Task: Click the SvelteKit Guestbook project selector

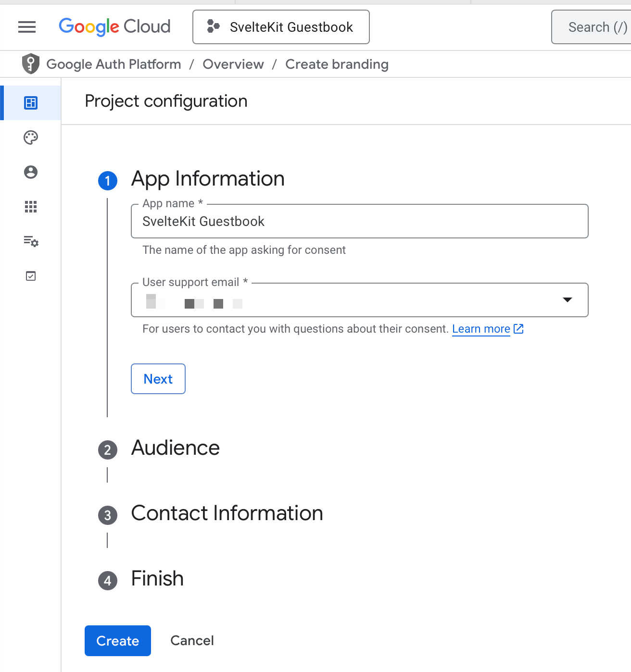Action: coord(281,27)
